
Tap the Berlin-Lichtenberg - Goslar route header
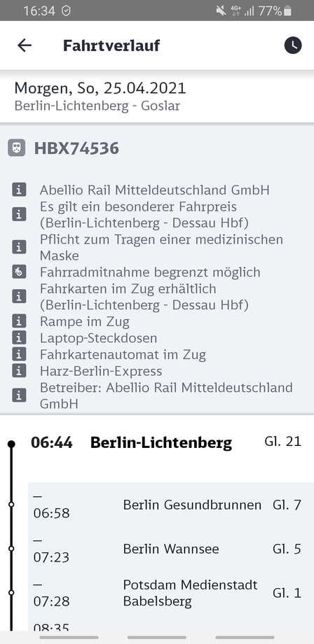[97, 106]
